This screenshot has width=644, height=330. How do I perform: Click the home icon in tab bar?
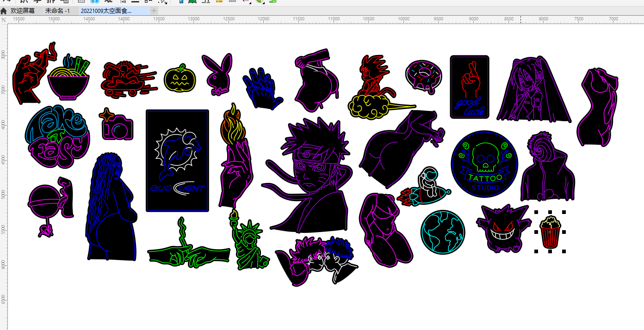pos(4,11)
